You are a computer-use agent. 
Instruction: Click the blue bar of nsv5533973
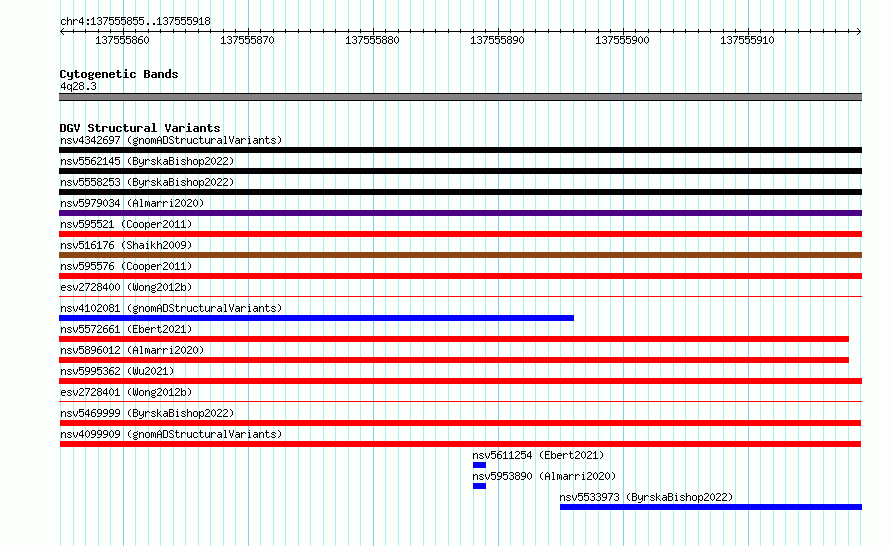711,507
